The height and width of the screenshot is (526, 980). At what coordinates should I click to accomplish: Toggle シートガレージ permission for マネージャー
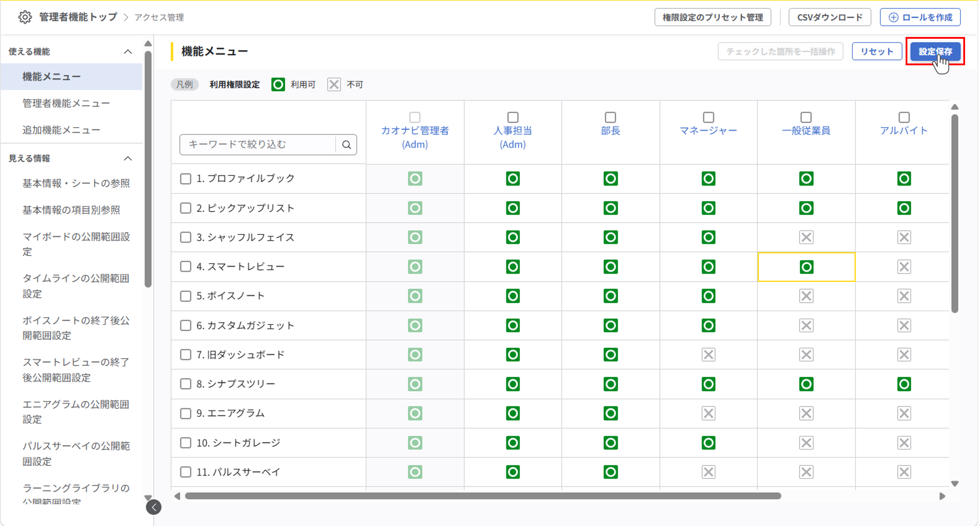point(708,443)
